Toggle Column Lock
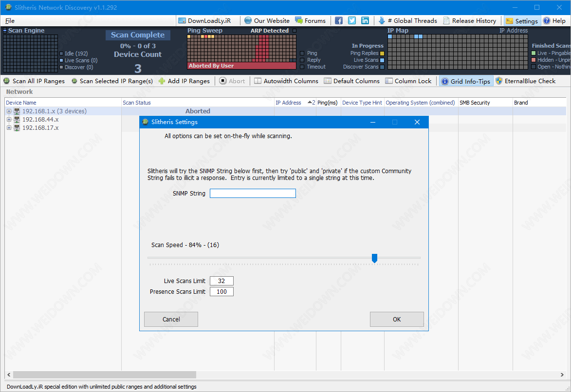 point(408,81)
